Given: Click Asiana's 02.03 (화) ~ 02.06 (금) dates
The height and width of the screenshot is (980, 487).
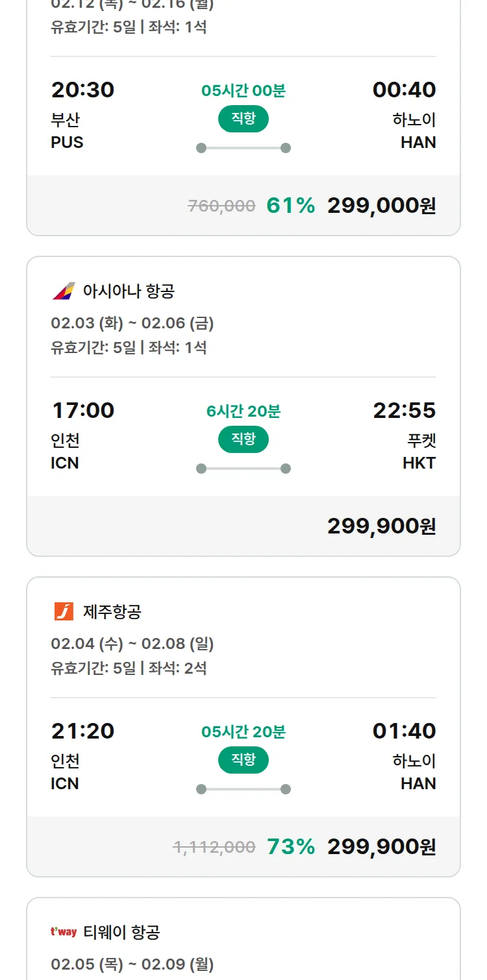Looking at the screenshot, I should pos(132,323).
